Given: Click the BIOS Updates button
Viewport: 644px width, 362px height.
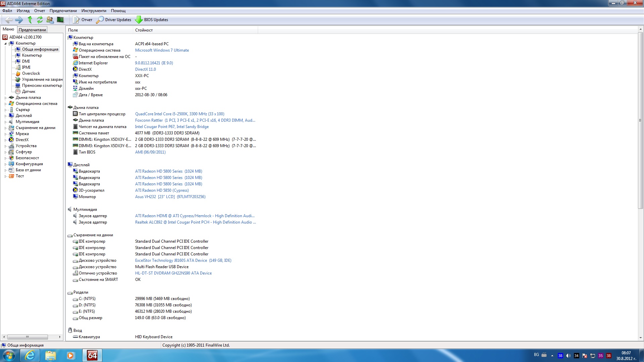Looking at the screenshot, I should pos(152,20).
